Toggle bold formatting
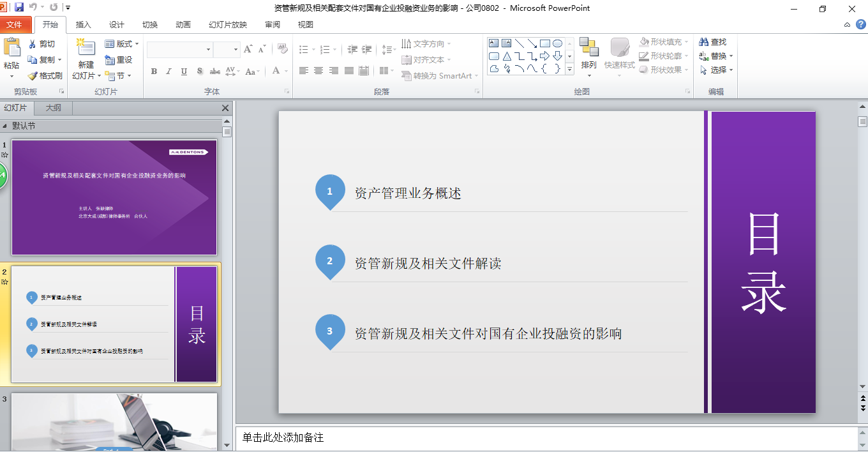Viewport: 868px width, 452px height. click(x=154, y=72)
